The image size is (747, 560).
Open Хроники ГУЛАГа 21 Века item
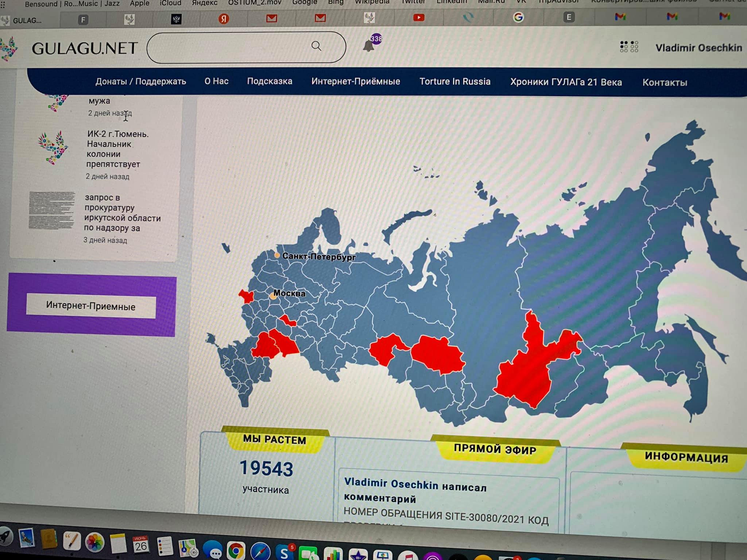tap(566, 82)
